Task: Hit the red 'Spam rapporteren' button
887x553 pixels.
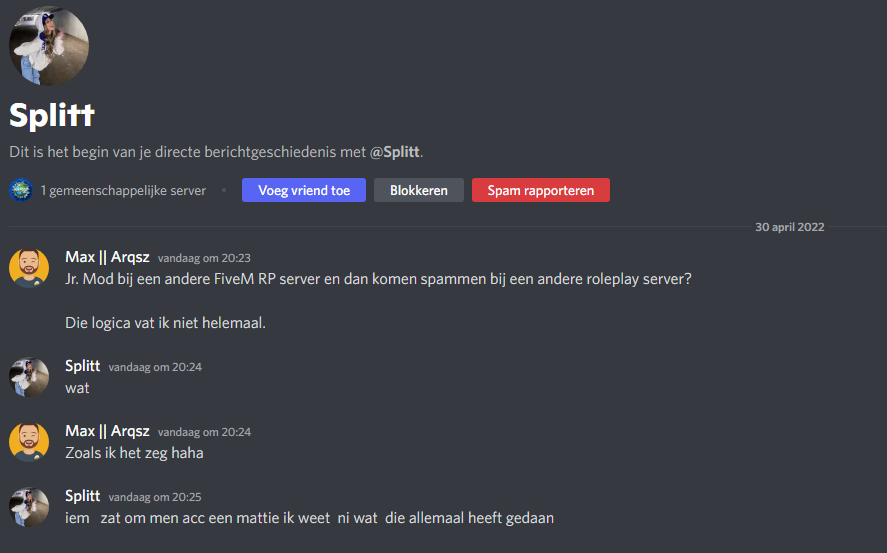Action: (540, 190)
